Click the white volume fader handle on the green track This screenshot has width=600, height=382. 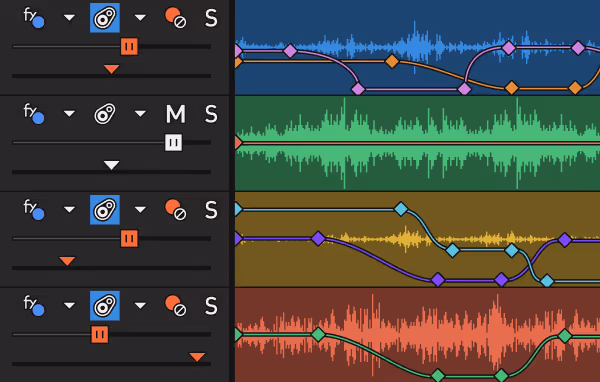(173, 142)
